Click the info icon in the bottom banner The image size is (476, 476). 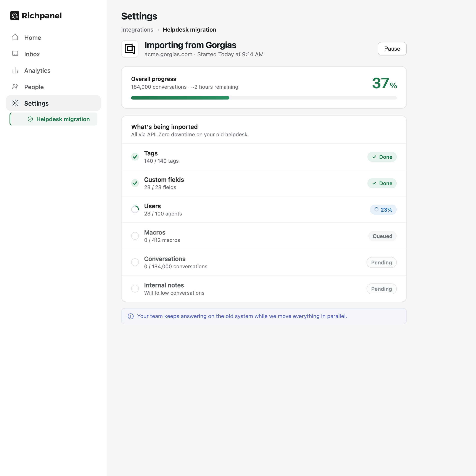(x=131, y=316)
